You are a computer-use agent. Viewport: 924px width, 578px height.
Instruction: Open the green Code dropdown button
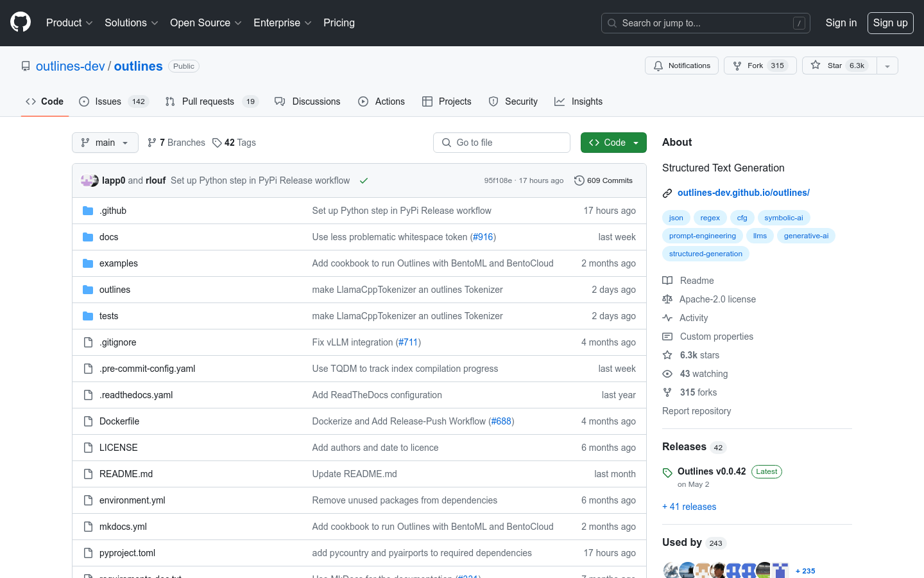point(613,143)
